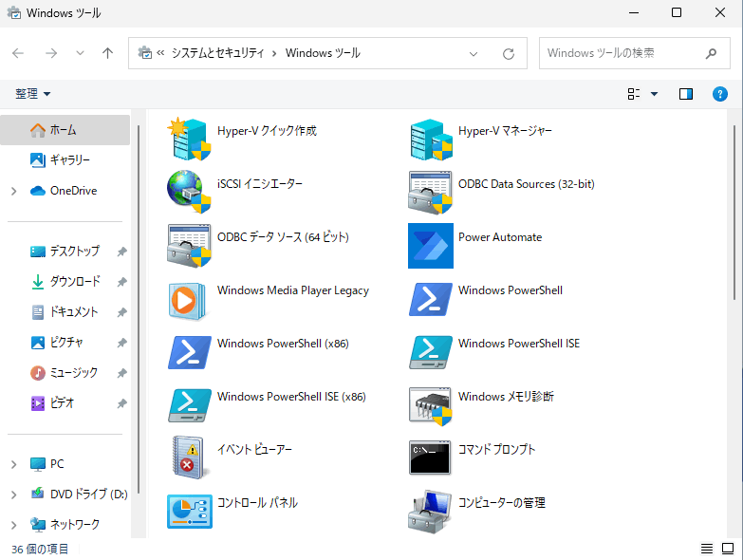Viewport: 743px width, 560px height.
Task: Click the view layout icon in toolbar
Action: (634, 94)
